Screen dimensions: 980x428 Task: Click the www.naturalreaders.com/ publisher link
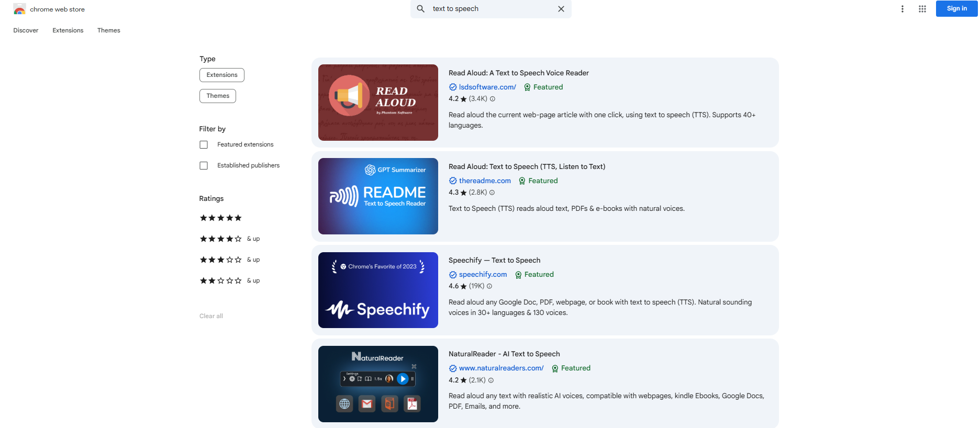[x=501, y=368]
